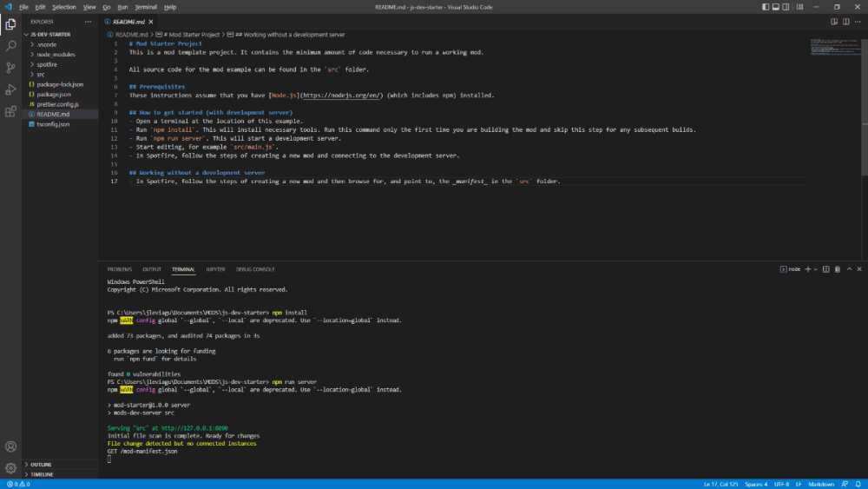868x489 pixels.
Task: Open package-lock.json file
Action: pos(61,84)
